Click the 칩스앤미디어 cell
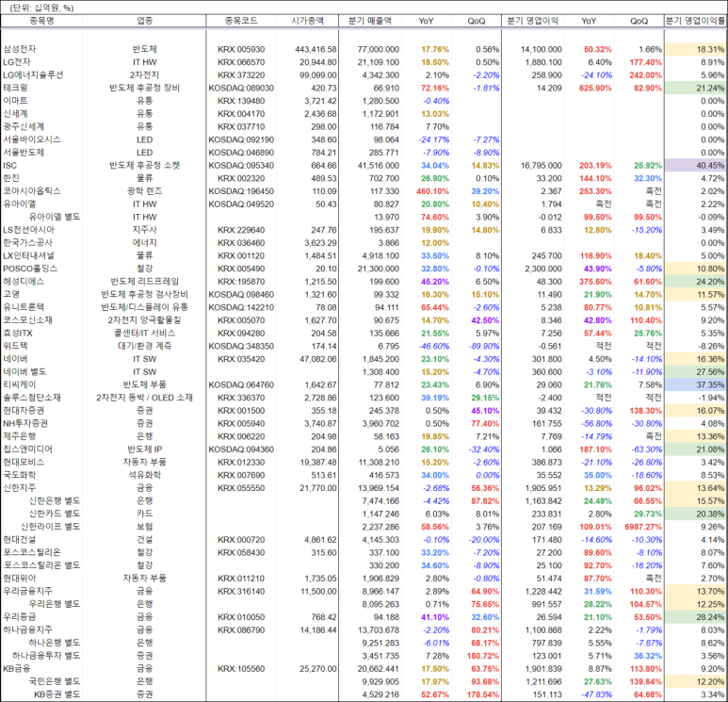Screen dimensions: 728x702 [28, 449]
